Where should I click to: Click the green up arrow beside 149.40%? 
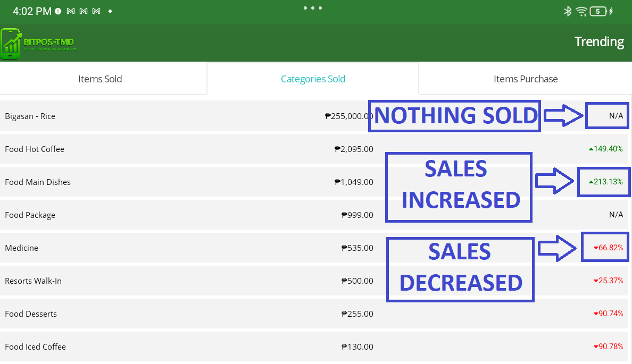pyautogui.click(x=591, y=149)
